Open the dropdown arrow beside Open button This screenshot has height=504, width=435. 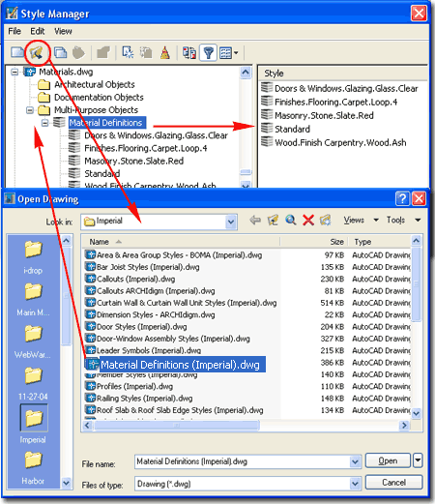pyautogui.click(x=418, y=460)
